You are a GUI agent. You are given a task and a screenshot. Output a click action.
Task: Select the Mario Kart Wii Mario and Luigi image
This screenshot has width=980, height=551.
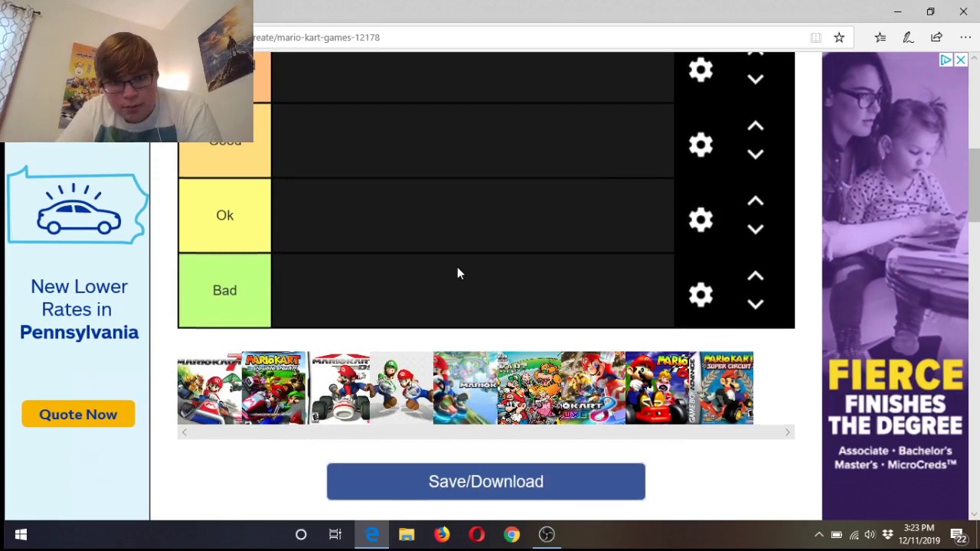tap(401, 388)
